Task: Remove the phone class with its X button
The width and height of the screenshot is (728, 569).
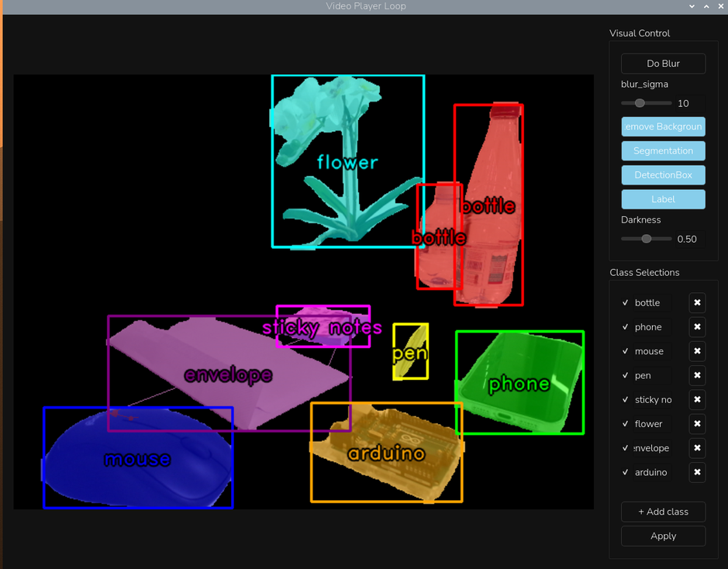Action: point(697,326)
